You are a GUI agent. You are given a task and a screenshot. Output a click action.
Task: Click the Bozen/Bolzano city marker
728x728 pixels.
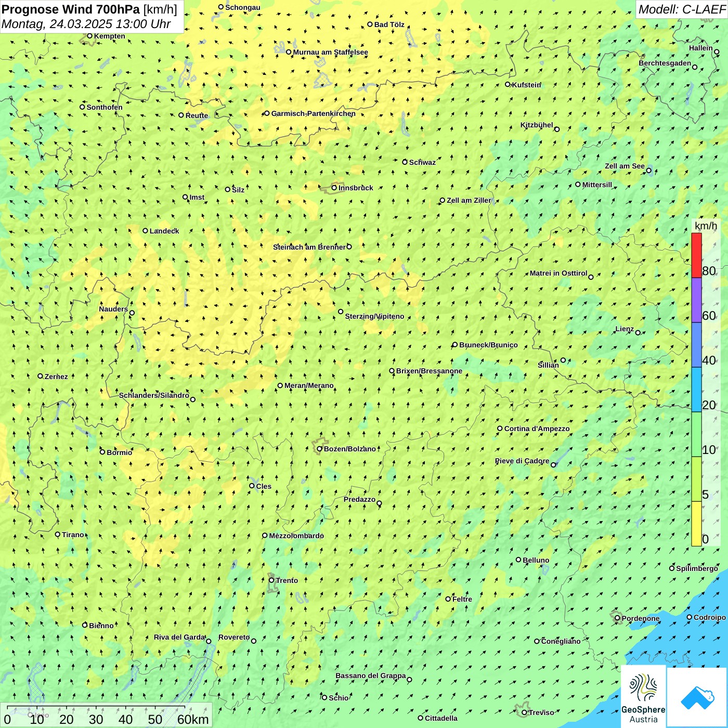(x=320, y=449)
